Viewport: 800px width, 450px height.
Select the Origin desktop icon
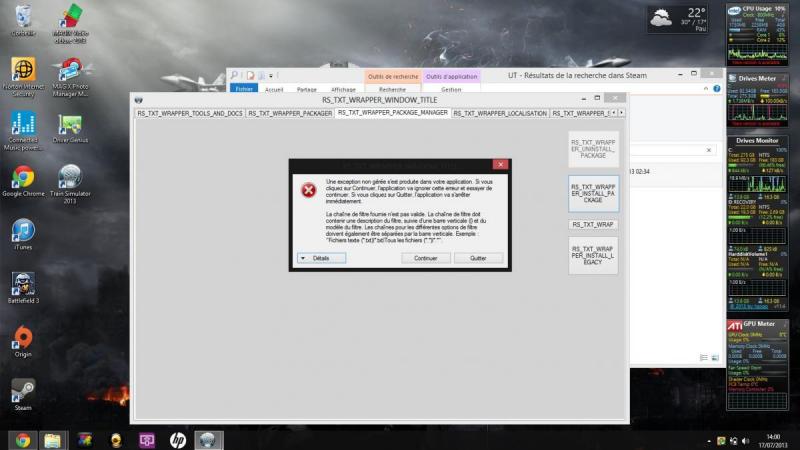(23, 341)
